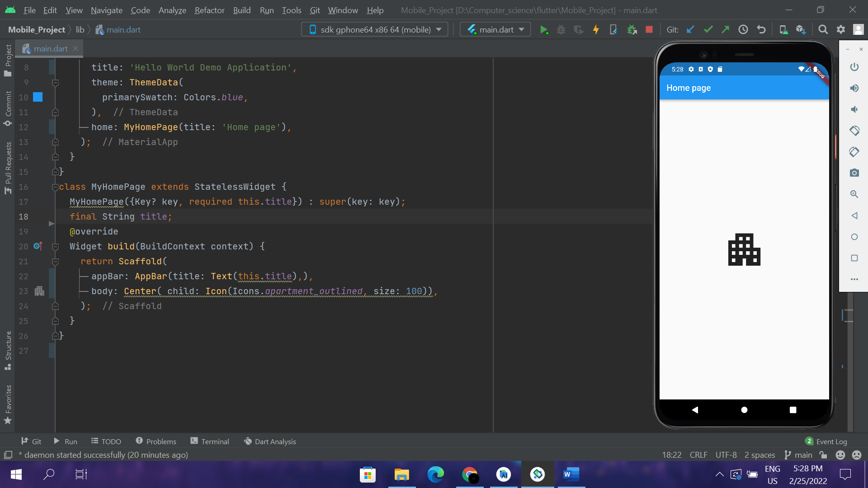Click emulator back triangle in side panel

tap(854, 216)
